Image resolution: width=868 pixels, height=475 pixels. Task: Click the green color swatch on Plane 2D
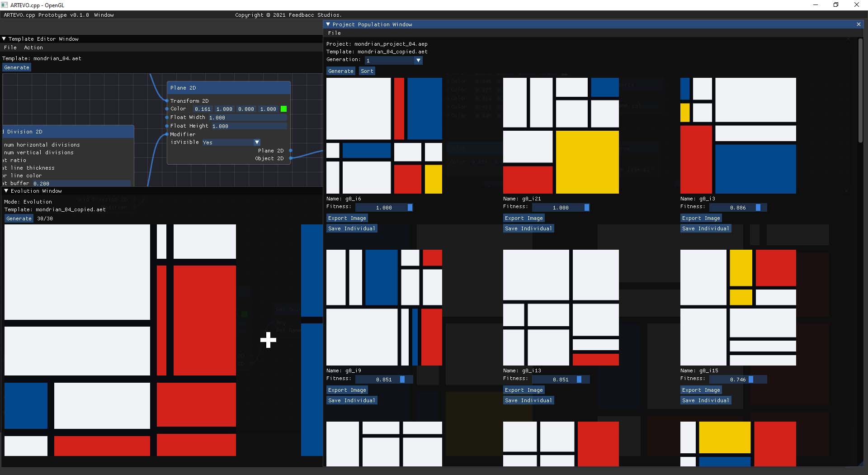coord(284,109)
